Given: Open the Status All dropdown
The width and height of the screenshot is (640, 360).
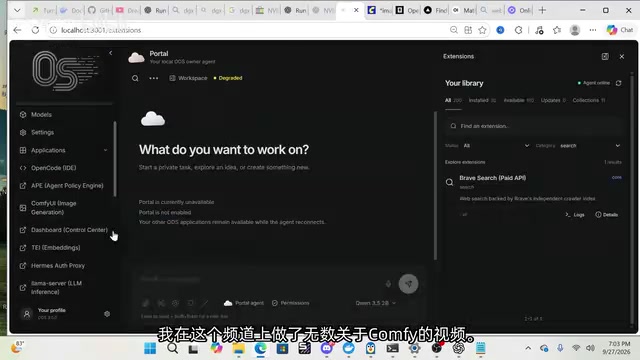Looking at the screenshot, I should pos(496,146).
